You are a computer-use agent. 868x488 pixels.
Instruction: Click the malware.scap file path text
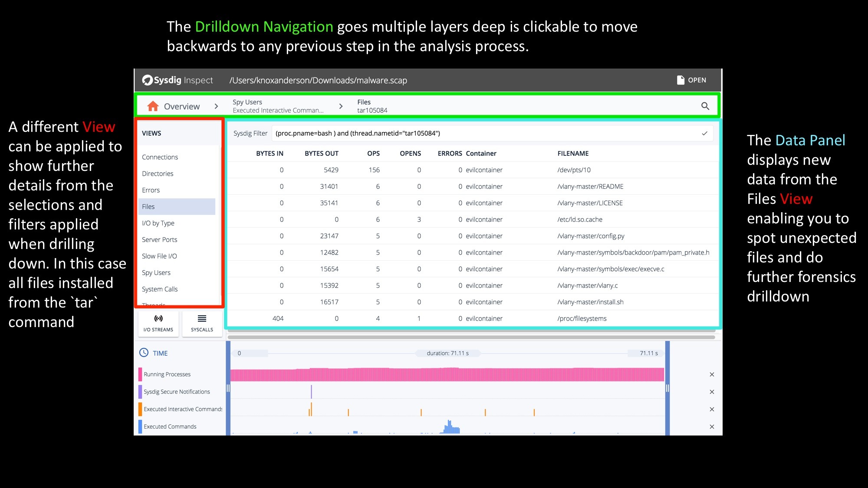318,80
